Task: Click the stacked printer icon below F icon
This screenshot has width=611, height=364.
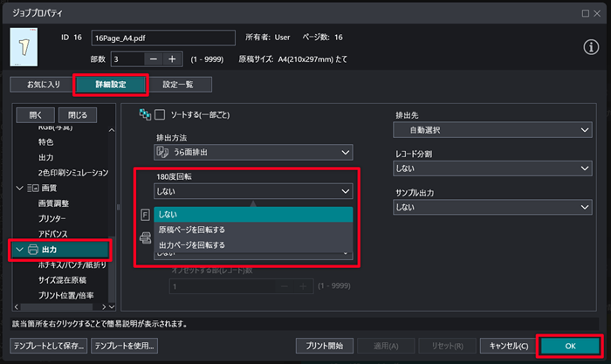Action: pyautogui.click(x=145, y=237)
